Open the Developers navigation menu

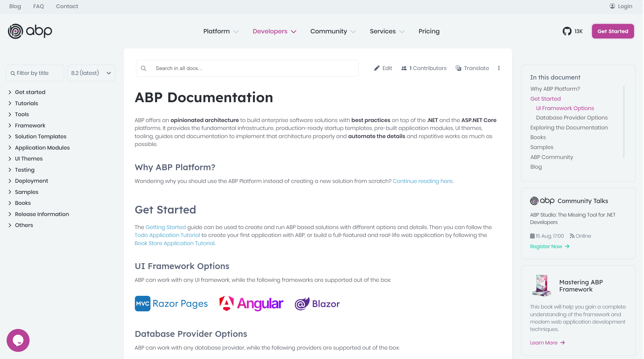tap(274, 31)
